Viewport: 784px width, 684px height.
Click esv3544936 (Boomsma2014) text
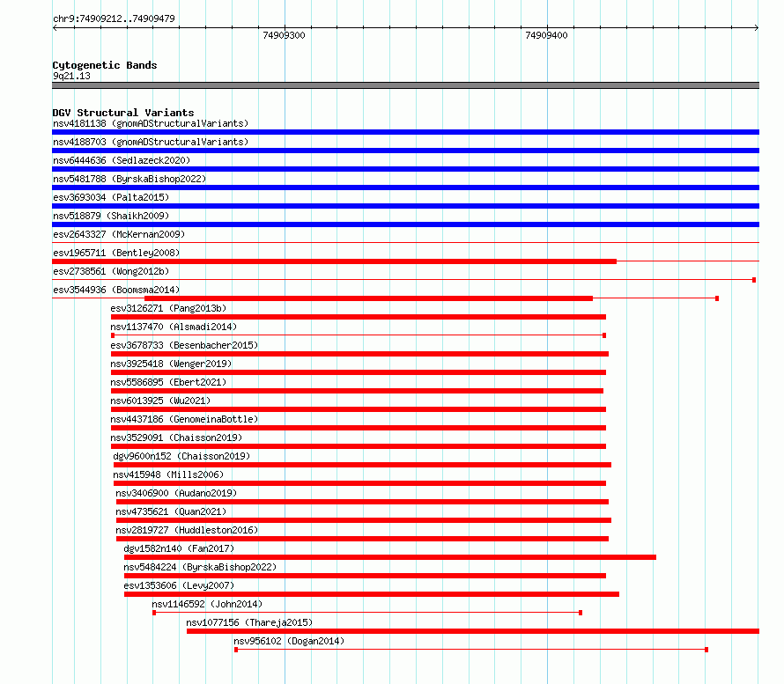116,290
